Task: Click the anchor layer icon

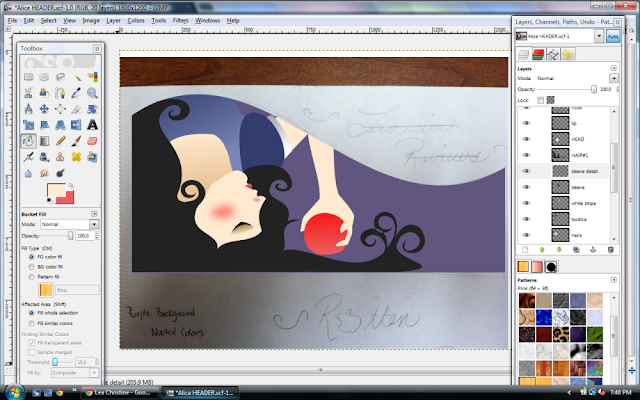Action: pyautogui.click(x=593, y=249)
